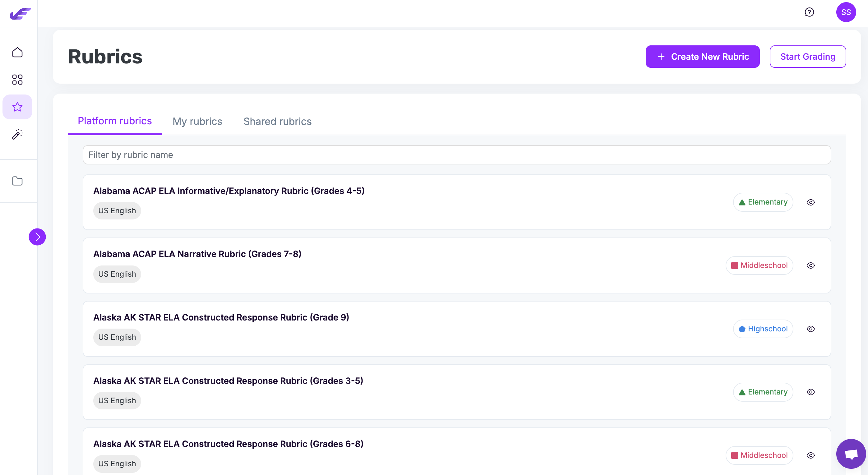Open the Alaska Grades 3-5 Constructed Response rubric

click(228, 381)
